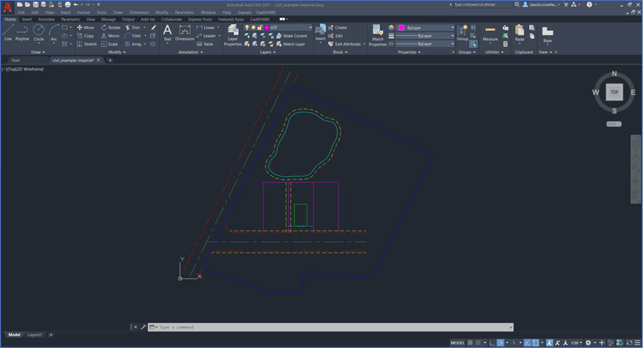
Task: Add a new drawing tab with plus
Action: coord(110,60)
